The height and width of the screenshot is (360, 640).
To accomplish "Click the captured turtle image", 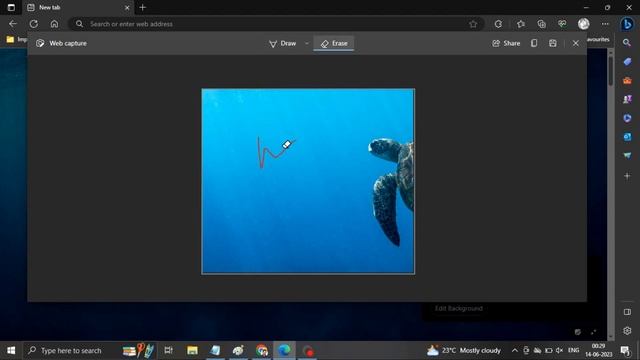I will (308, 181).
